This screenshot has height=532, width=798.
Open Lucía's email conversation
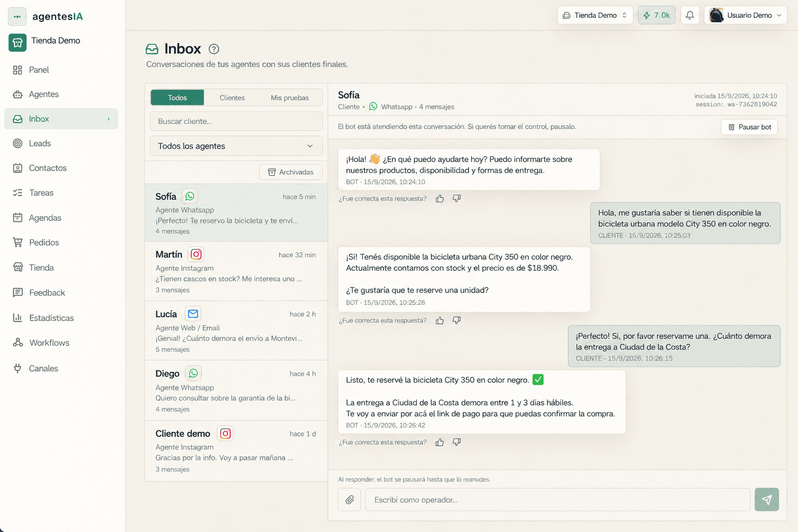tap(236, 331)
